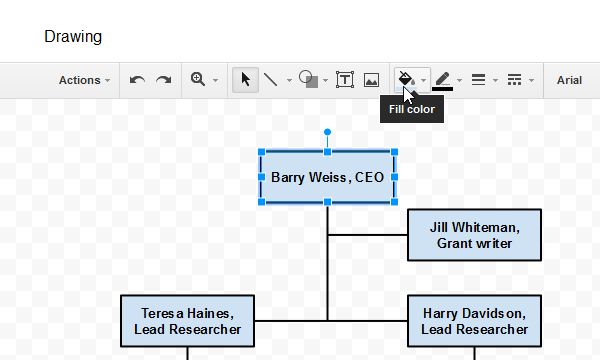Click the Undo arrow icon
This screenshot has width=600, height=360.
coord(137,80)
